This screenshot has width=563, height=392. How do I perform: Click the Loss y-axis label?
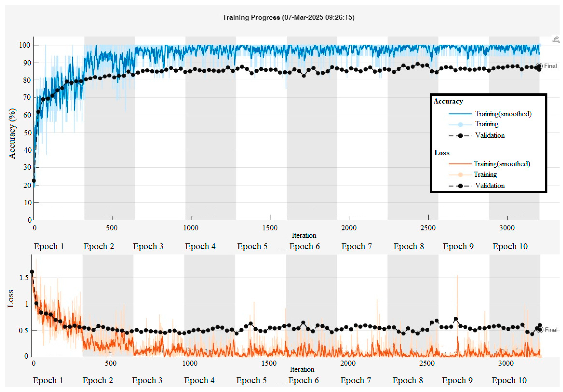(x=11, y=299)
